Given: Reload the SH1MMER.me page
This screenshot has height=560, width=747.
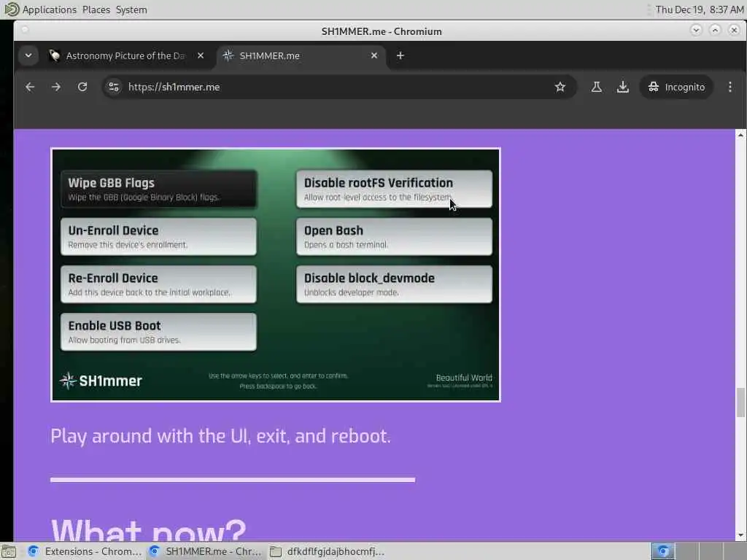Looking at the screenshot, I should [82, 87].
